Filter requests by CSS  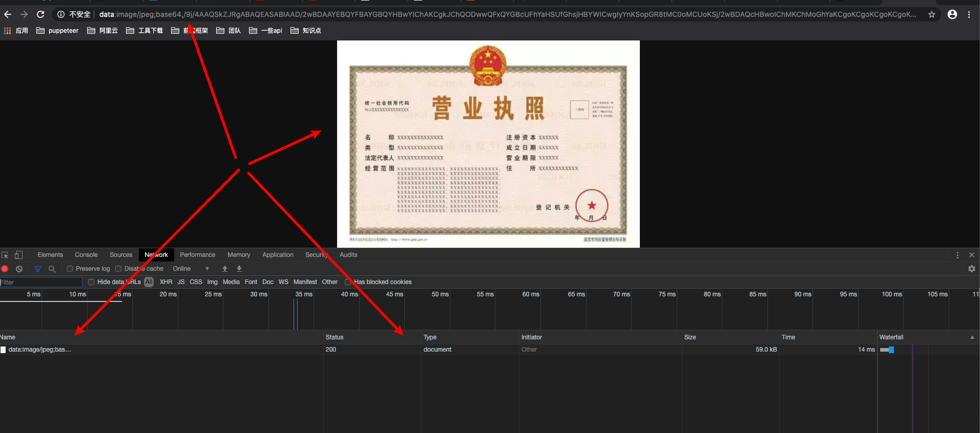point(196,282)
